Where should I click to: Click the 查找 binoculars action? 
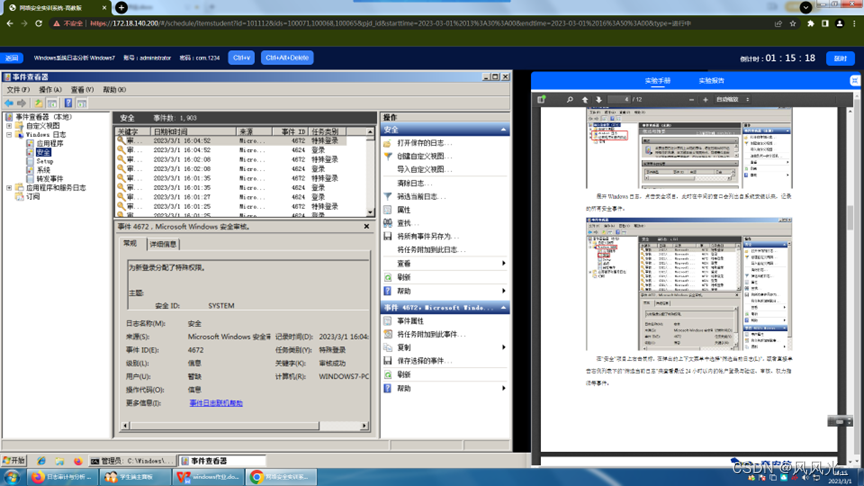(388, 223)
